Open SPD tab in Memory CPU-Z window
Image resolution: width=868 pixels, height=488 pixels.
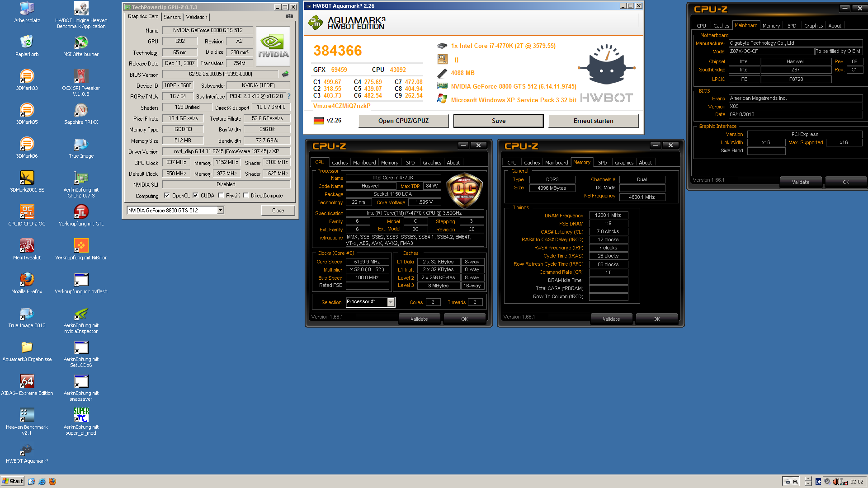(603, 163)
